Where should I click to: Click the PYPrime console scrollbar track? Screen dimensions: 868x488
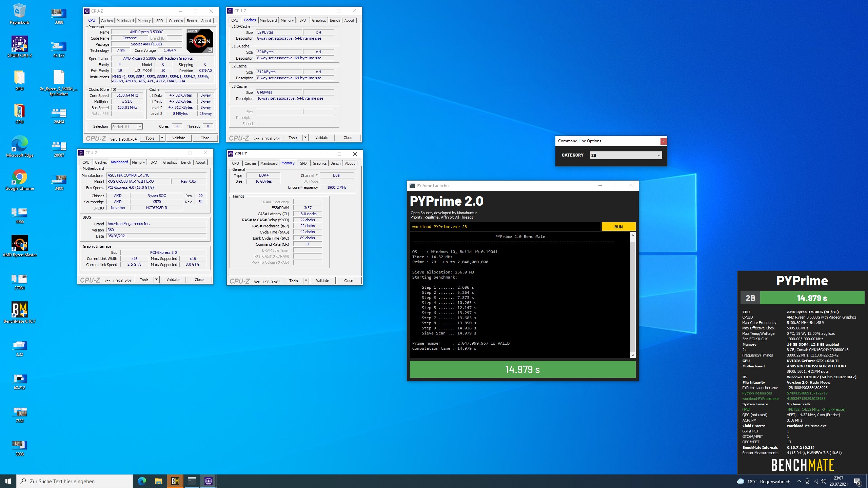[633, 295]
